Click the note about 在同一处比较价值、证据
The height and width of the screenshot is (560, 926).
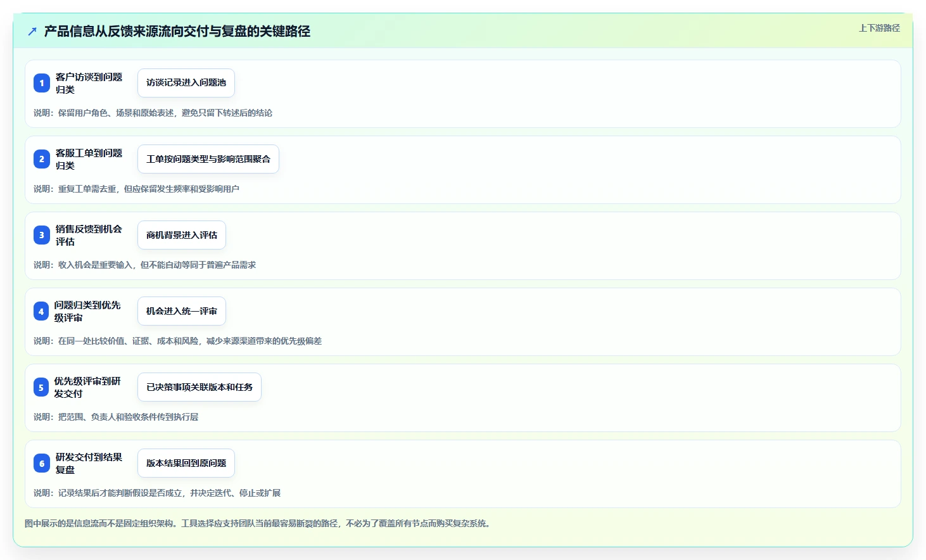point(177,341)
